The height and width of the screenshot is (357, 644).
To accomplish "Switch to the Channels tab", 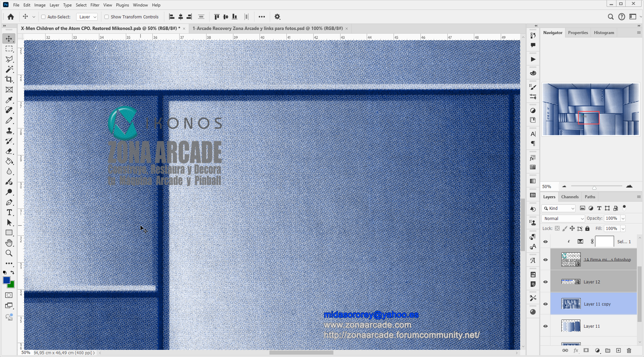I will [x=570, y=197].
